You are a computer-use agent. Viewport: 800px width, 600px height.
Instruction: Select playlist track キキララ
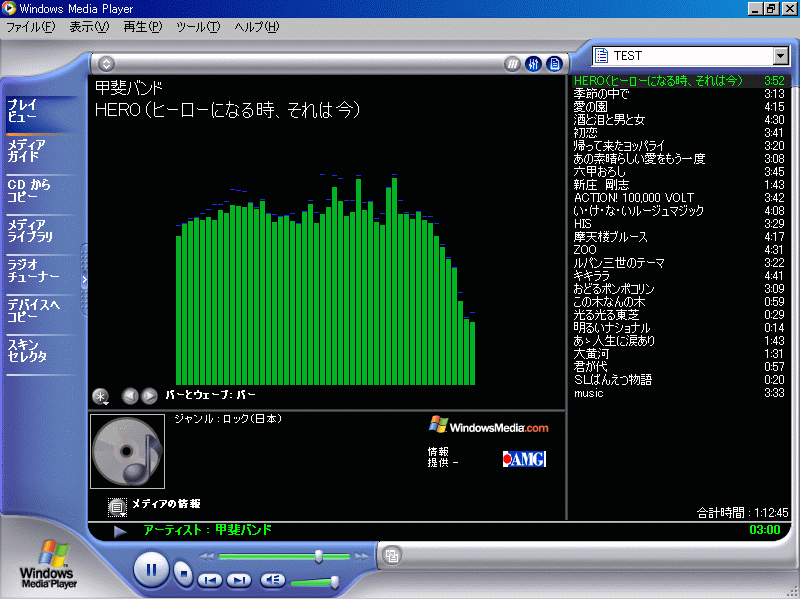tap(679, 276)
